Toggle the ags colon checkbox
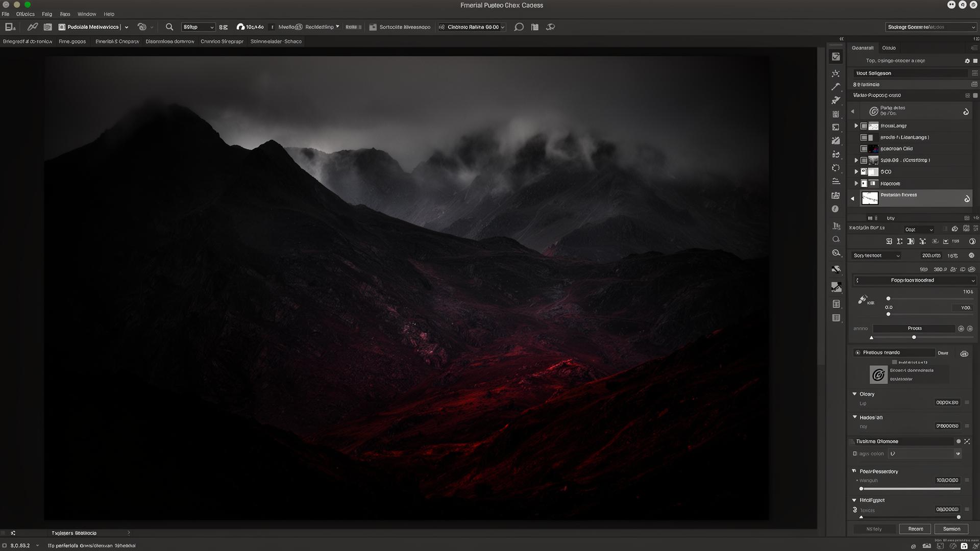Viewport: 980px width, 551px height. (855, 454)
